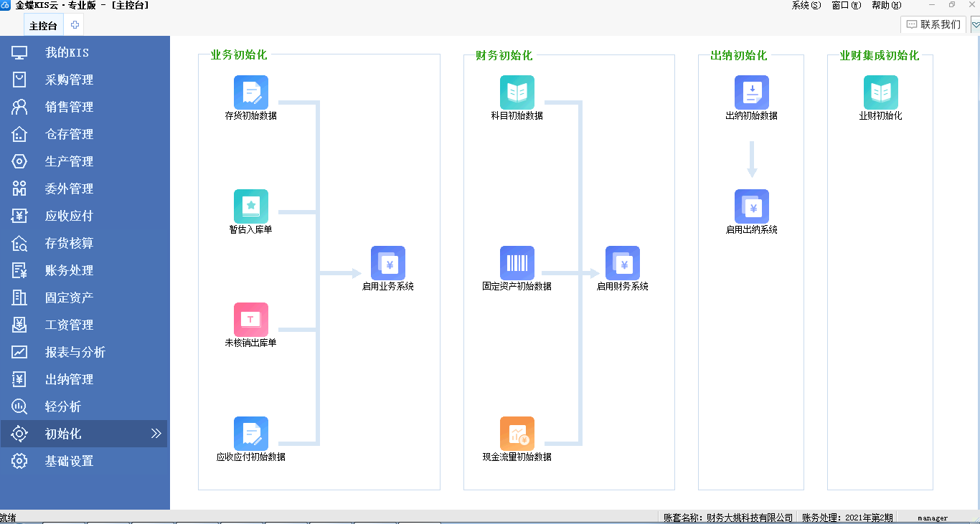Open 科目初始数据 icon
This screenshot has height=524, width=980.
(x=517, y=92)
